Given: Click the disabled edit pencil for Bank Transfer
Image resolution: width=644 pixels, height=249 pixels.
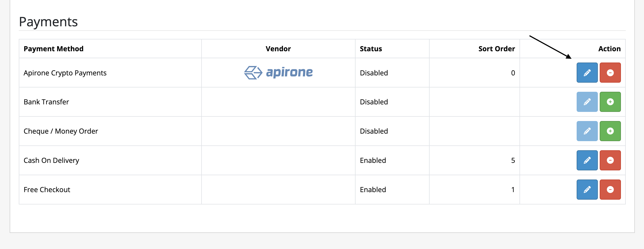Looking at the screenshot, I should point(587,102).
